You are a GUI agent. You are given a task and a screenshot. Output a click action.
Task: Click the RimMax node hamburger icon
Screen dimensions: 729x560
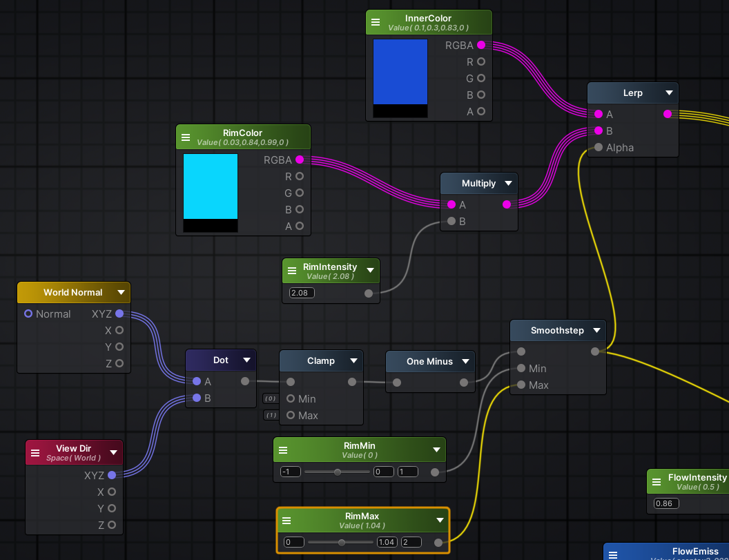(286, 520)
